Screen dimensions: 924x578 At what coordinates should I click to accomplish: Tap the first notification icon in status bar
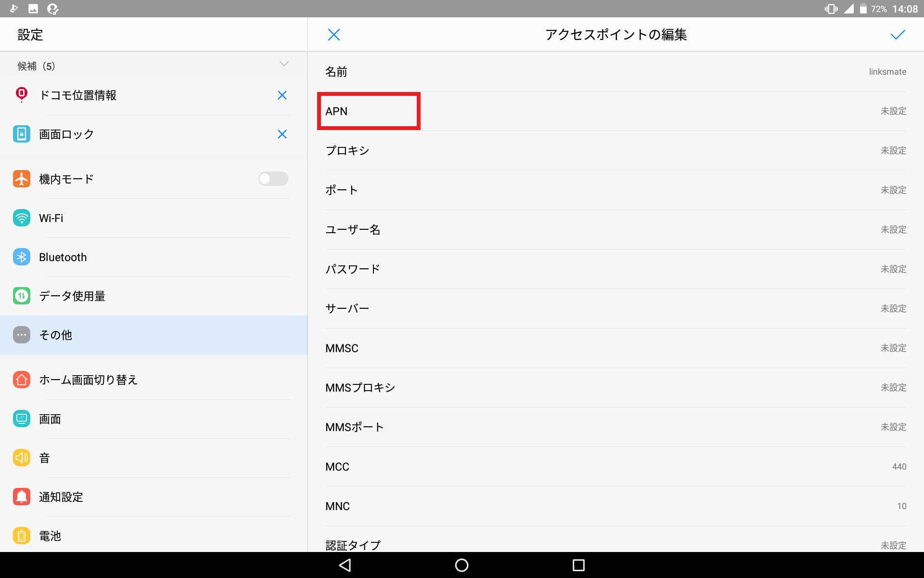[x=13, y=9]
